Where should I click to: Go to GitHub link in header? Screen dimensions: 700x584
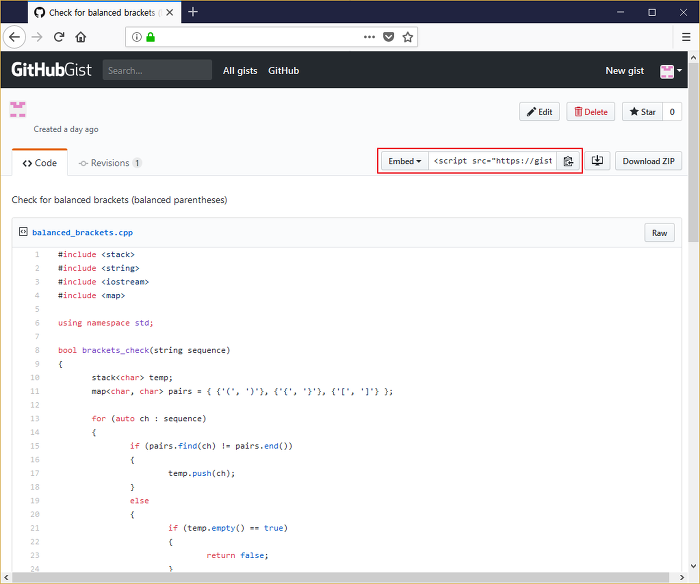point(283,71)
